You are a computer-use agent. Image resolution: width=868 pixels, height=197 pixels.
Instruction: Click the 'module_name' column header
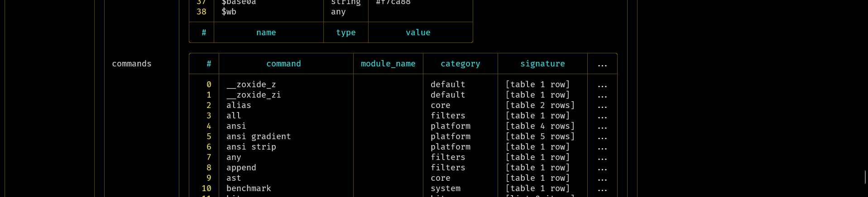click(388, 64)
